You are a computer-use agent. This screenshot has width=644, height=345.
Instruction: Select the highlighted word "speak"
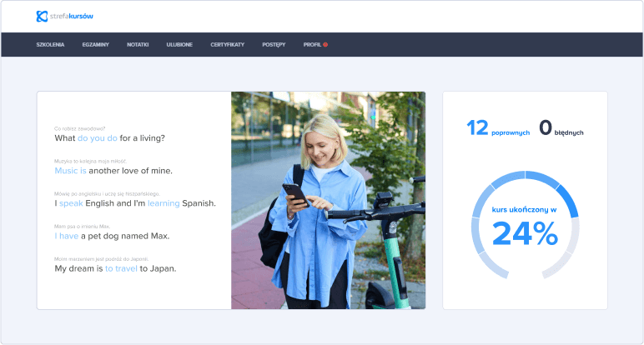click(71, 203)
